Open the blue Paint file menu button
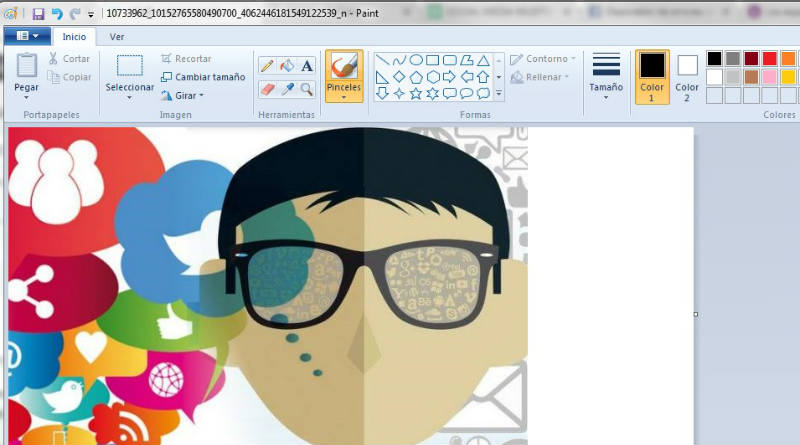 pos(27,37)
